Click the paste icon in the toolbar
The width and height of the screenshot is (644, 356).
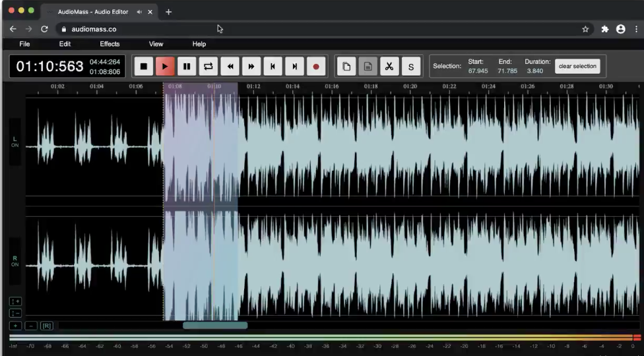(368, 67)
